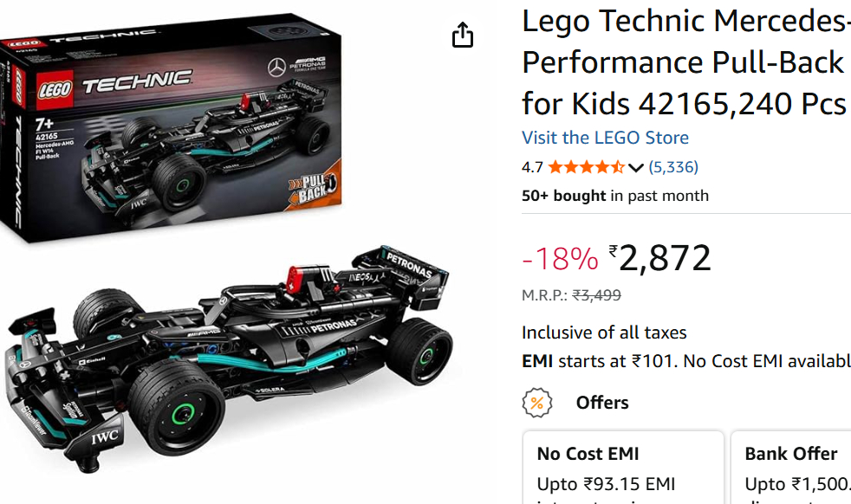Screen dimensions: 851x504
Task: Open the Bank Offer card
Action: click(791, 468)
